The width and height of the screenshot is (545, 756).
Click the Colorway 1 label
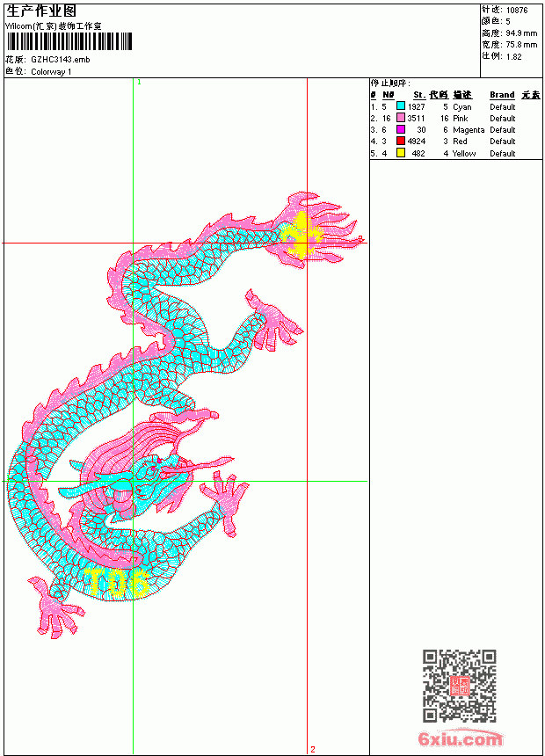tap(51, 72)
